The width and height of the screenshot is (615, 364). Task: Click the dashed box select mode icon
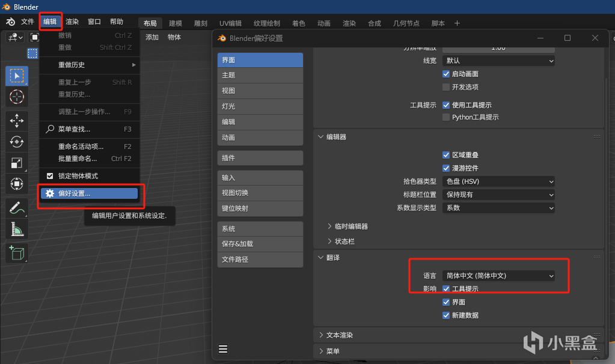tap(32, 53)
